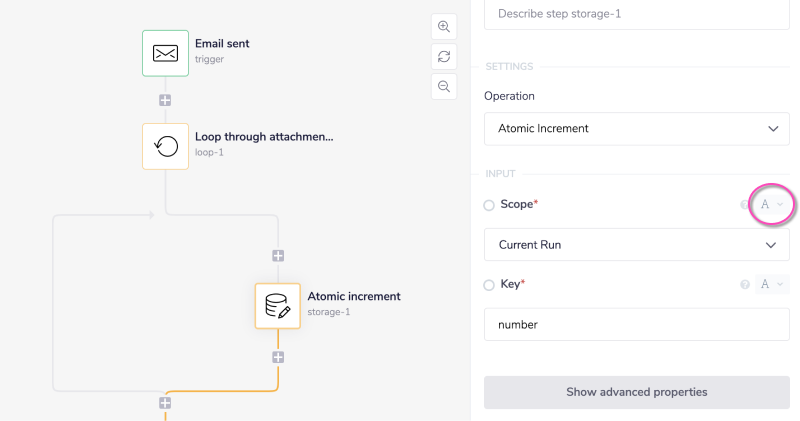Click the Show advanced properties button
Image resolution: width=800 pixels, height=421 pixels.
(x=636, y=392)
